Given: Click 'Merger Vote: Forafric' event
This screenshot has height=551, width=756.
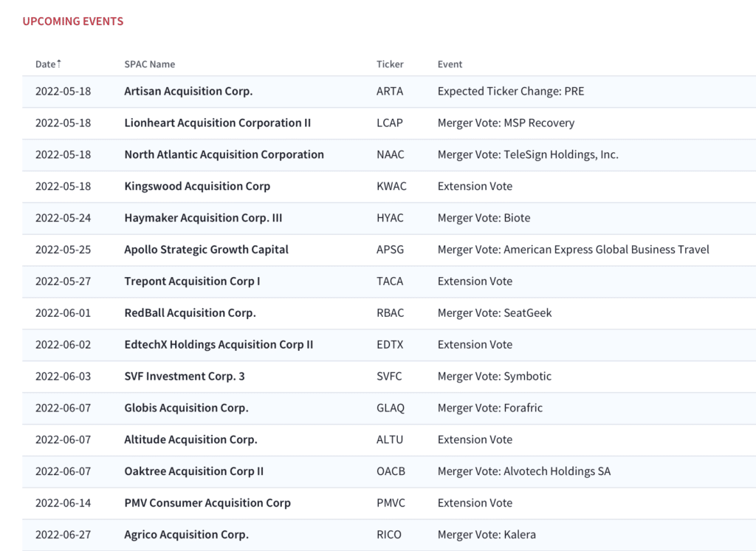Looking at the screenshot, I should [x=490, y=408].
